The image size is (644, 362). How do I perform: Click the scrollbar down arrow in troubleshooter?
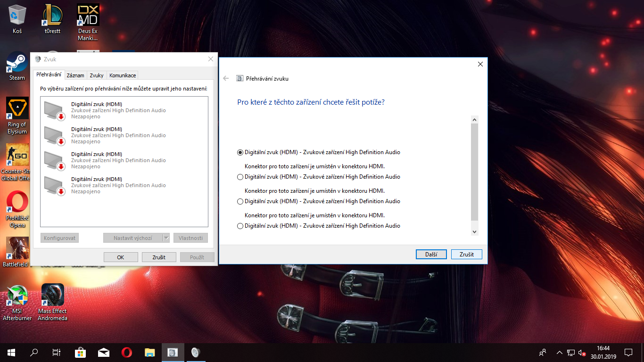click(x=475, y=232)
